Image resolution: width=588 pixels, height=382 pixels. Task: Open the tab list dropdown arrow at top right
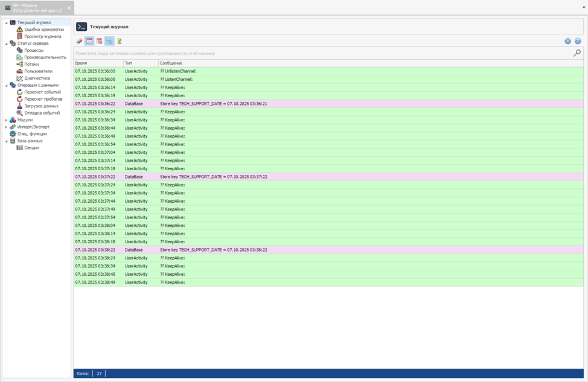(x=584, y=7)
